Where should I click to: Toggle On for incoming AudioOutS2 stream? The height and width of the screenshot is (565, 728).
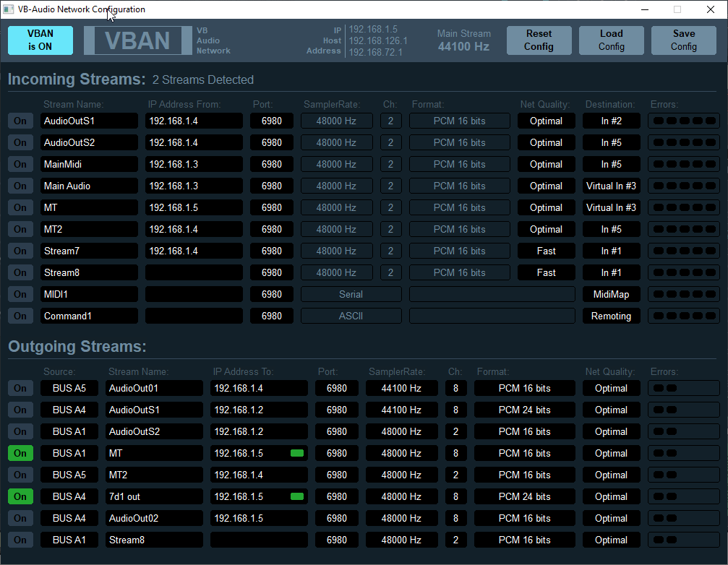click(x=20, y=142)
